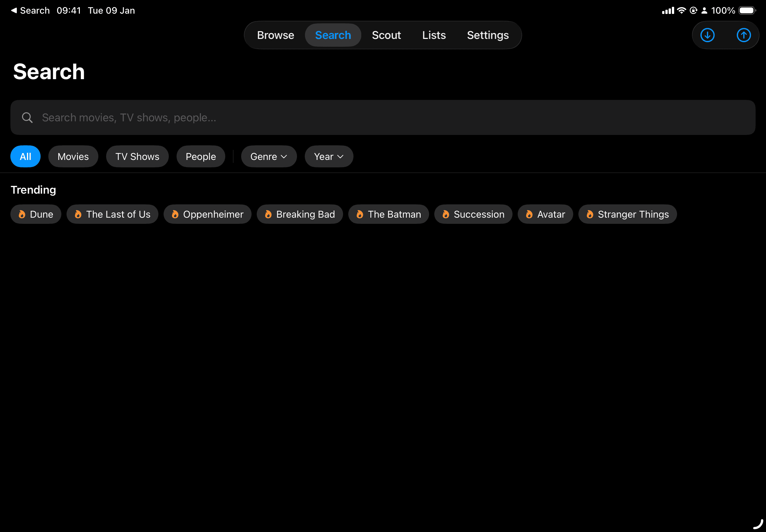Tap the back Search arrow in the status bar
This screenshot has height=532, width=766.
[14, 10]
